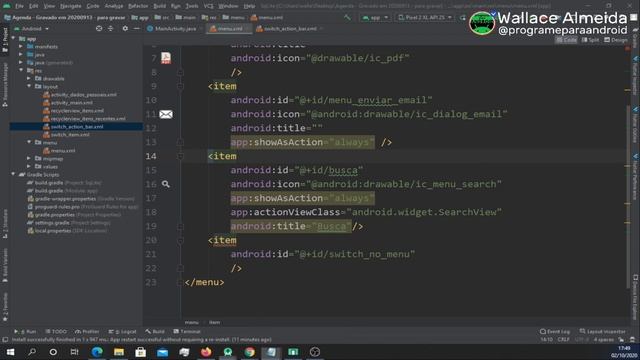Click line 18 actionViewClass attribute text
The image size is (640, 360).
(x=366, y=212)
